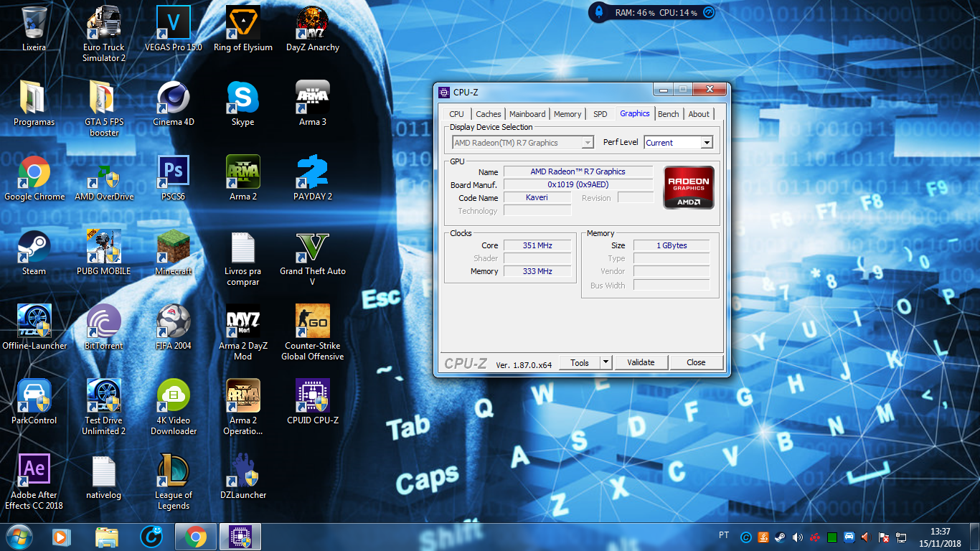Click the Kaveri code name value
The width and height of the screenshot is (980, 551).
[537, 197]
